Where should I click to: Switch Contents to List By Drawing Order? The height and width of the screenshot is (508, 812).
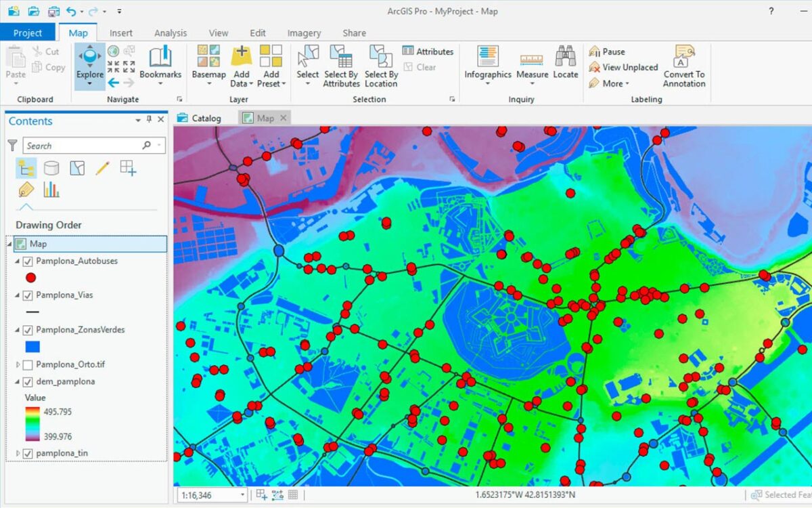coord(26,167)
